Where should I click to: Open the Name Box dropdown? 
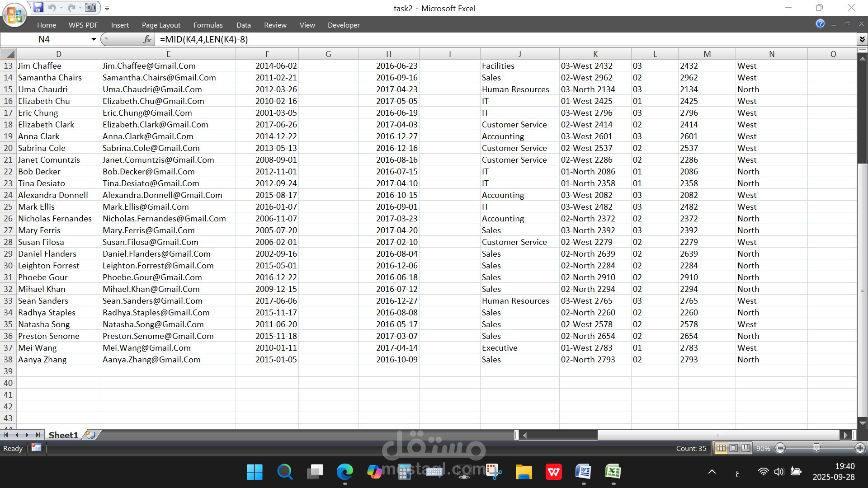click(x=94, y=39)
